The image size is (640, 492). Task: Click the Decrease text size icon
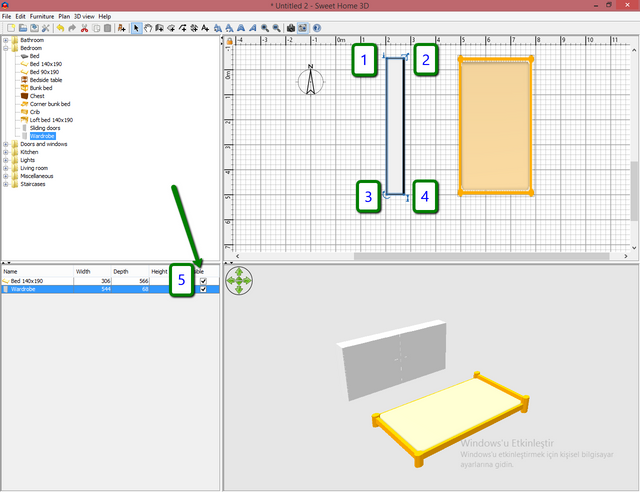click(229, 28)
